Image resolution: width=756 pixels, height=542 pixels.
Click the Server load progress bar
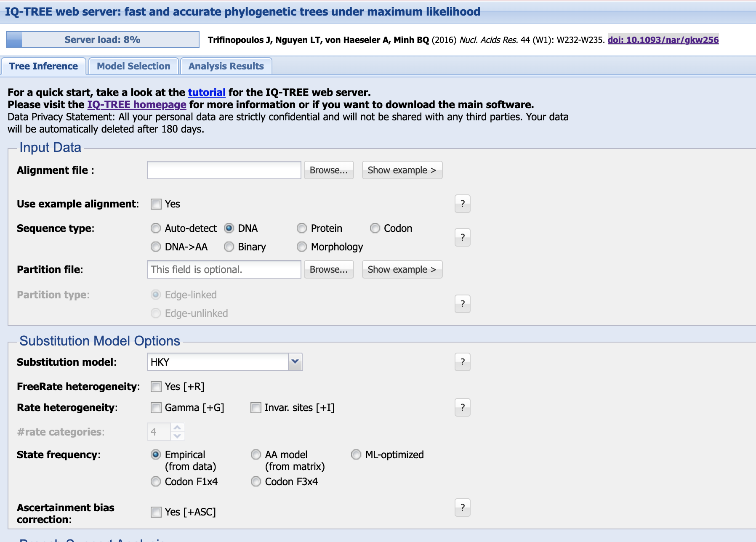[x=103, y=40]
